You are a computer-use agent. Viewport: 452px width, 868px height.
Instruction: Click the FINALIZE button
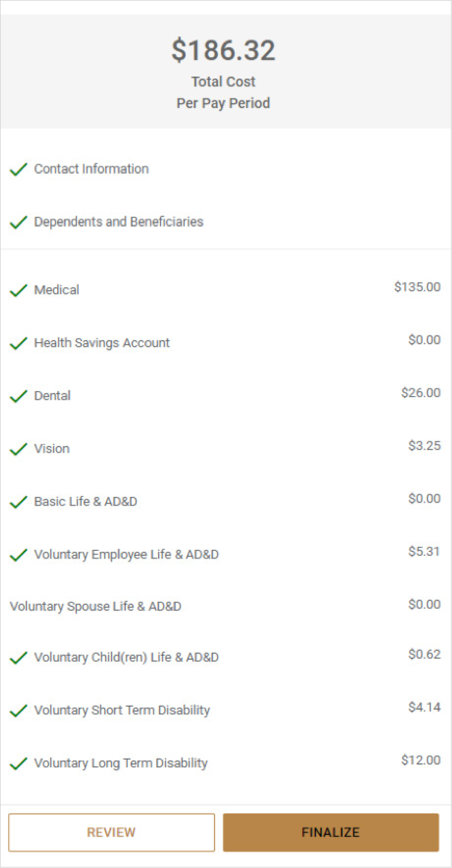(331, 832)
